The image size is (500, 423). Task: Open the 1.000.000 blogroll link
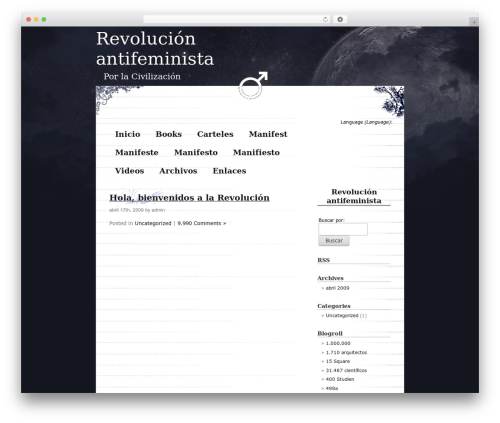point(338,343)
